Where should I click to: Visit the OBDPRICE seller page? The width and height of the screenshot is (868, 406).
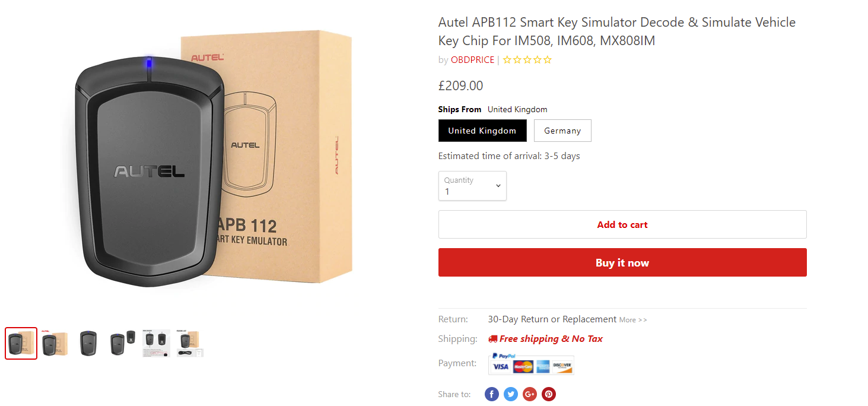click(x=472, y=59)
